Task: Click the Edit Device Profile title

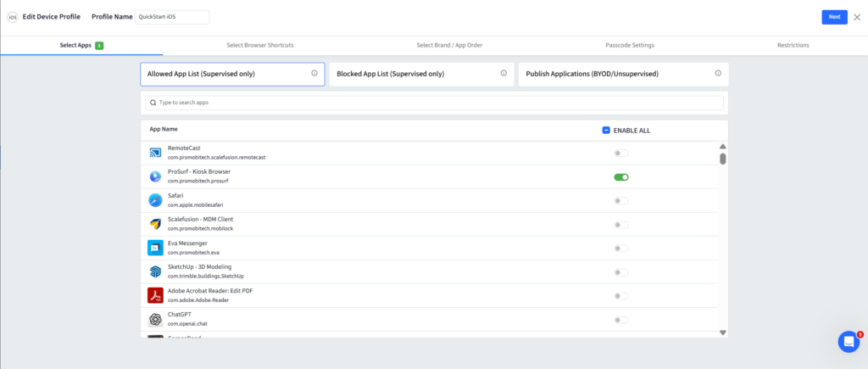Action: [52, 17]
